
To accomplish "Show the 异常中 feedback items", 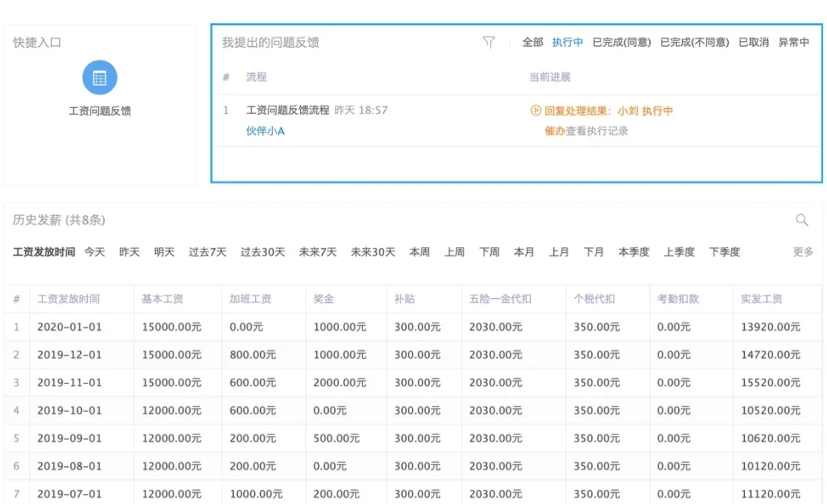I will click(793, 42).
